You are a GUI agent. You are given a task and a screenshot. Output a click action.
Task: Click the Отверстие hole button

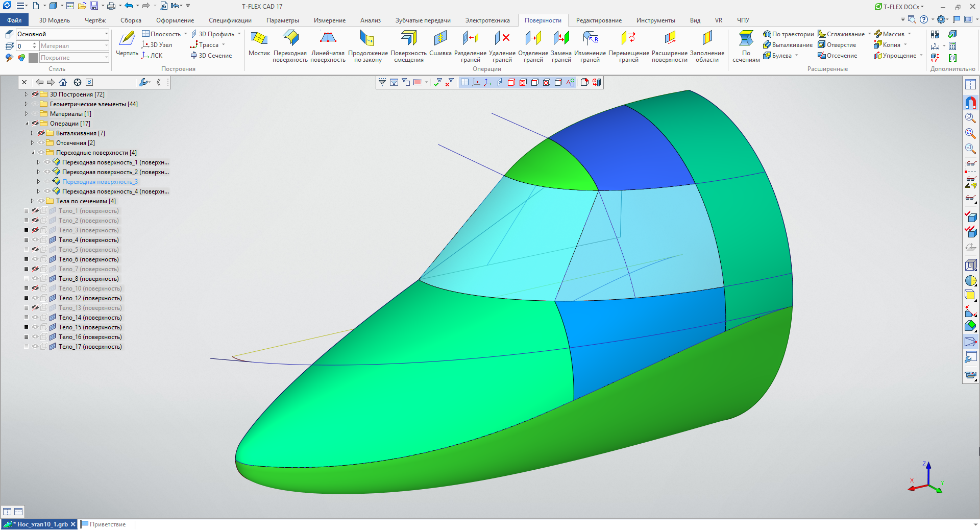[837, 45]
